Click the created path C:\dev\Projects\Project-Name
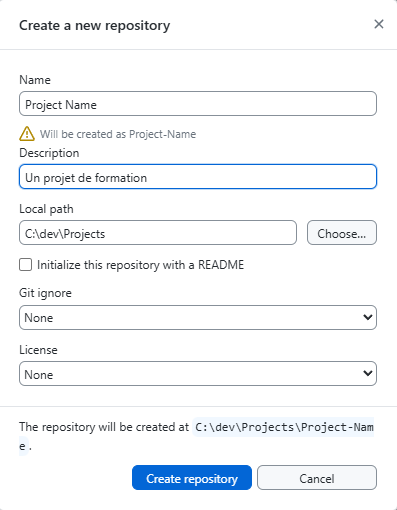Screen dimensions: 397x510 click(x=284, y=427)
